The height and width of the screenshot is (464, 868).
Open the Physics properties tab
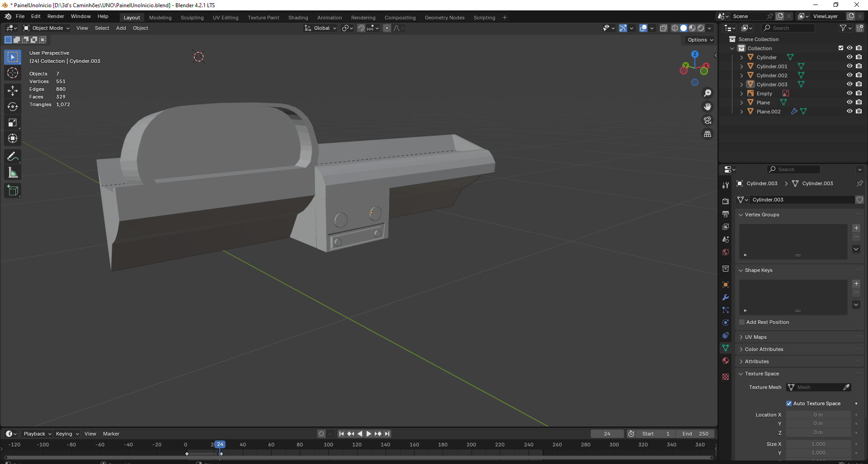pyautogui.click(x=726, y=323)
